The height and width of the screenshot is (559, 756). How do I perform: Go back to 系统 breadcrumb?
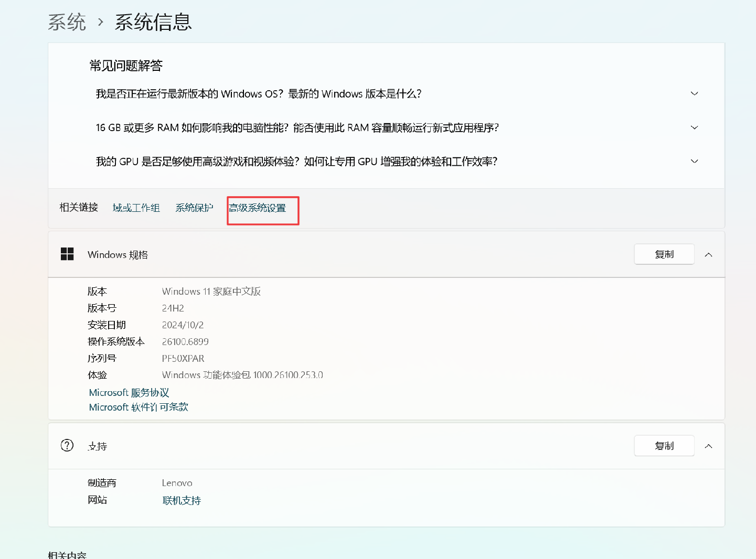point(67,22)
